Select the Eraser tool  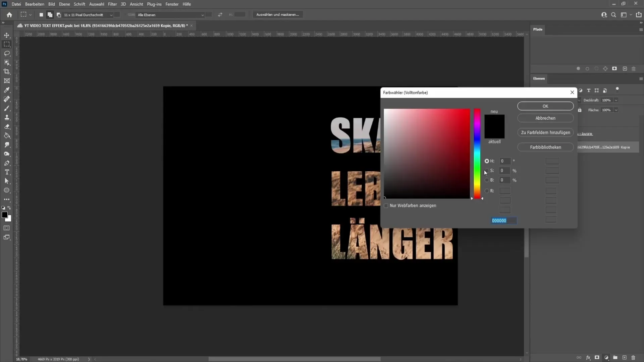(7, 127)
